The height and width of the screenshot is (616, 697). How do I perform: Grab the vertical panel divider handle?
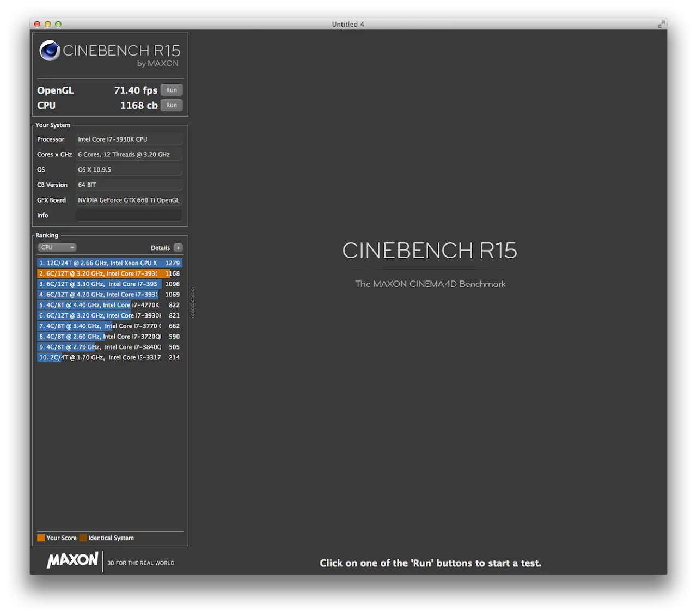[193, 302]
